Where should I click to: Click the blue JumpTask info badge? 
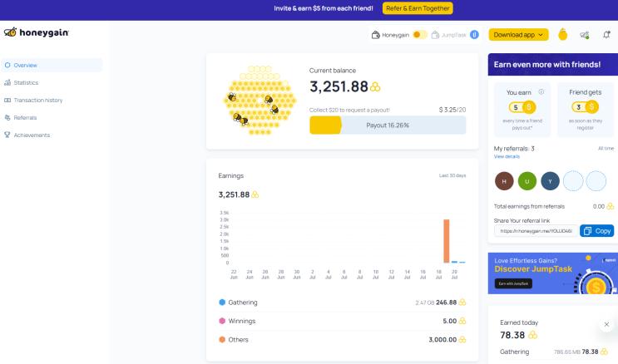point(475,35)
